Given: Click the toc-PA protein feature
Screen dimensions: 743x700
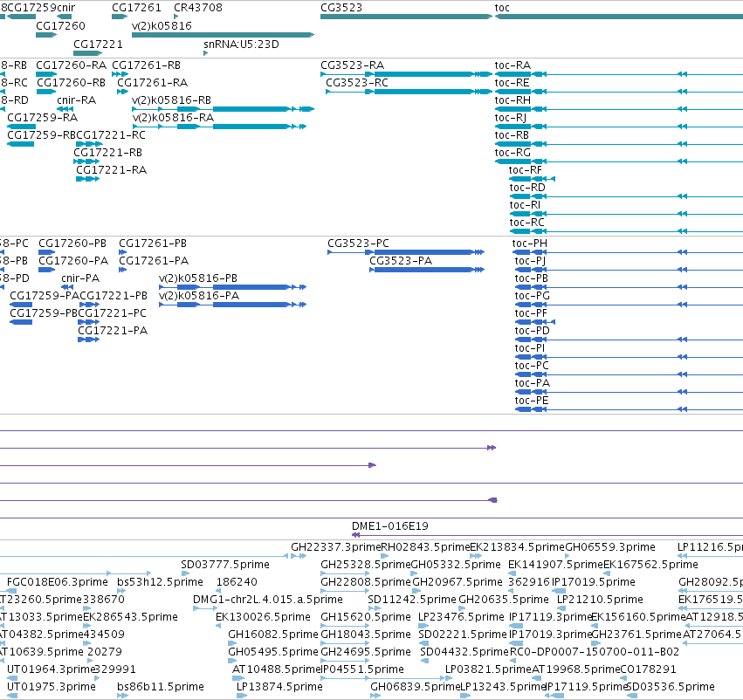Looking at the screenshot, I should [x=629, y=392].
